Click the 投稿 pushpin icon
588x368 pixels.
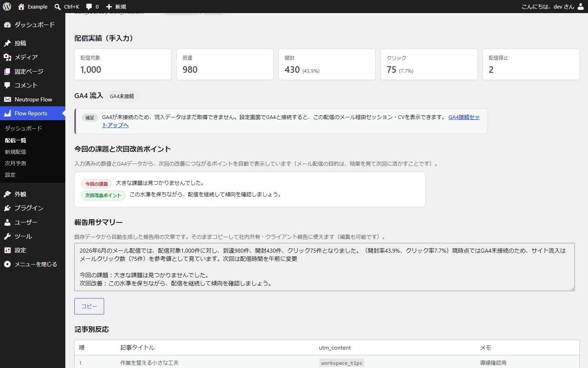(x=7, y=43)
